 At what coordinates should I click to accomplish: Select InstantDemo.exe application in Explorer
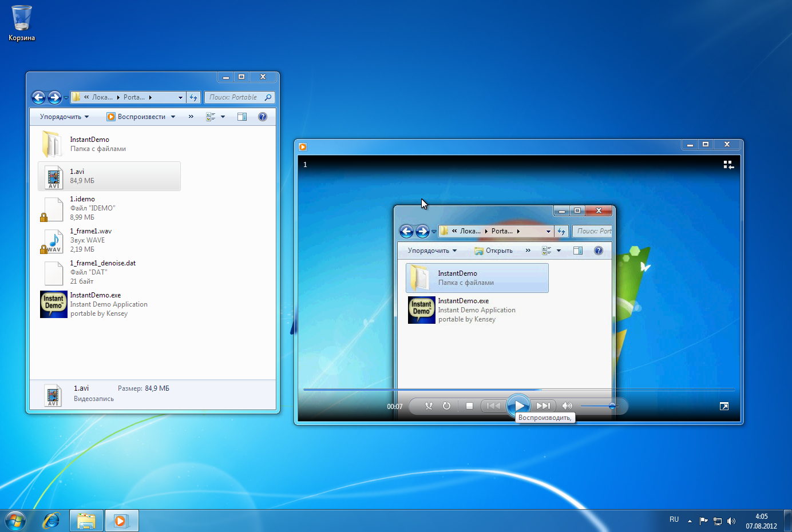pos(109,304)
